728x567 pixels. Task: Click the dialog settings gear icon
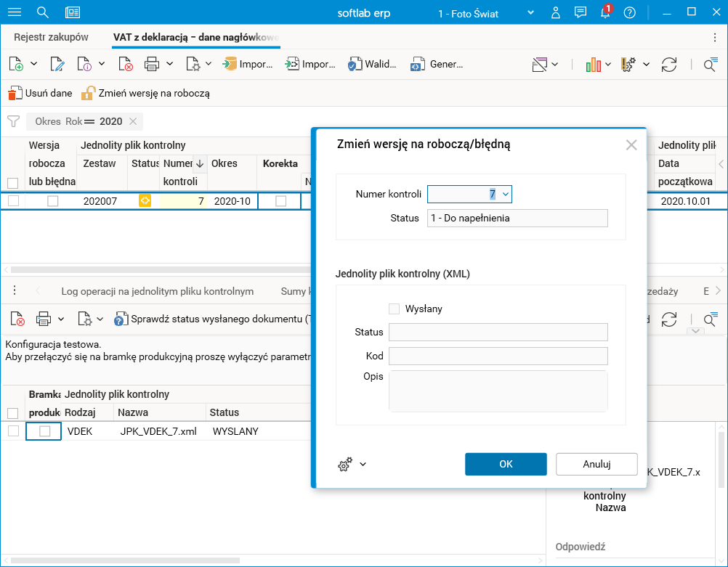click(x=345, y=464)
